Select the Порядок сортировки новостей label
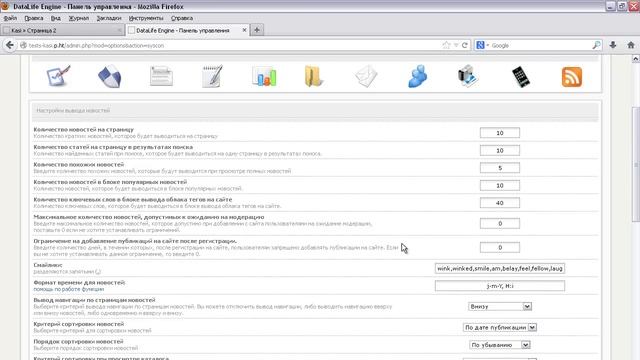Screen dimensions: 640x360 click(x=78, y=342)
